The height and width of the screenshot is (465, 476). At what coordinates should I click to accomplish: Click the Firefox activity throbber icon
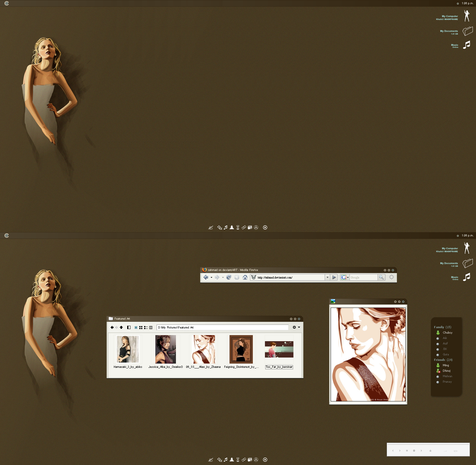coord(392,277)
